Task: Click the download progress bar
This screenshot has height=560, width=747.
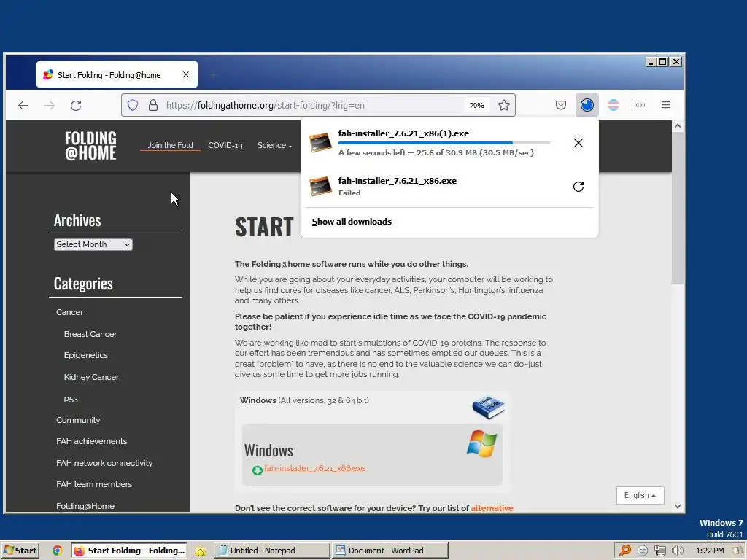Action: click(444, 143)
